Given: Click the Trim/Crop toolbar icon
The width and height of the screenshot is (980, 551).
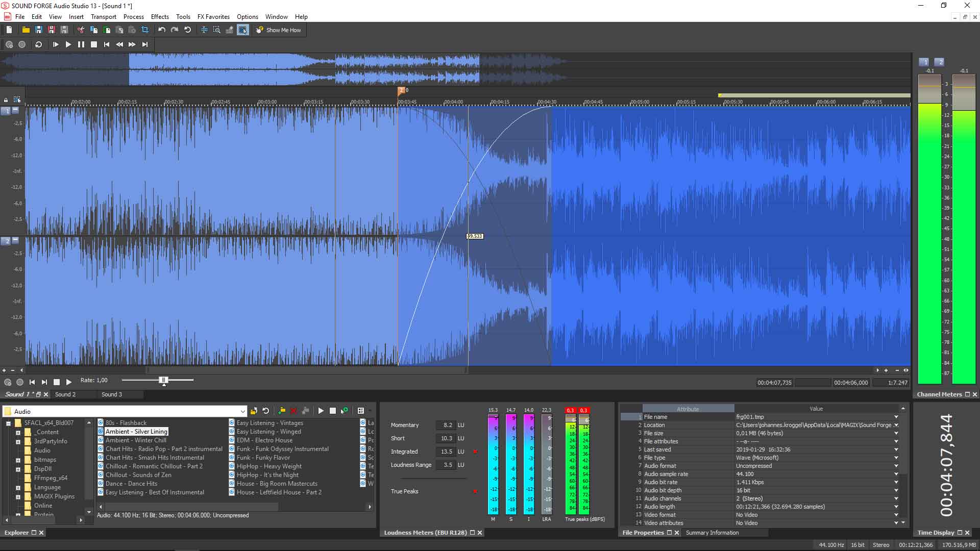Looking at the screenshot, I should 145,30.
